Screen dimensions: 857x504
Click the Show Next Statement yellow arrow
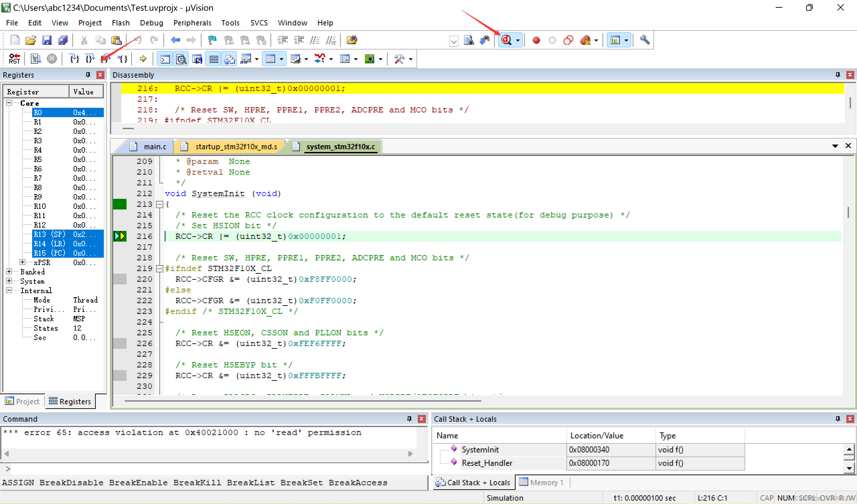tap(143, 59)
